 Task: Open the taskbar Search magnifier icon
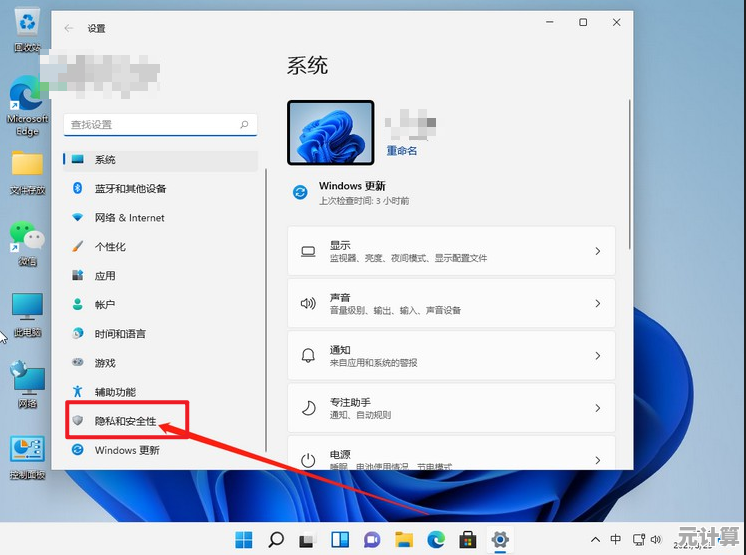pyautogui.click(x=276, y=540)
